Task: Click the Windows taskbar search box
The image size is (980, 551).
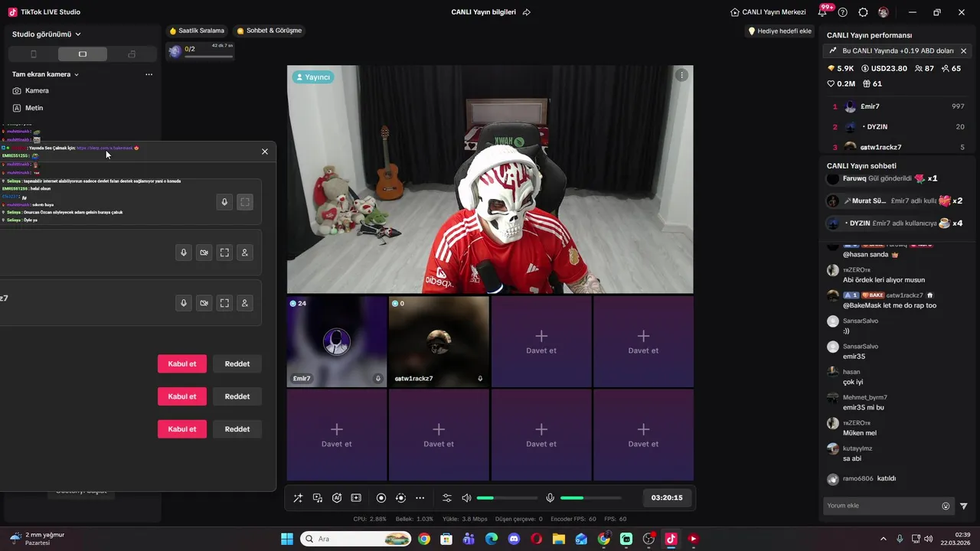Action: pos(355,539)
